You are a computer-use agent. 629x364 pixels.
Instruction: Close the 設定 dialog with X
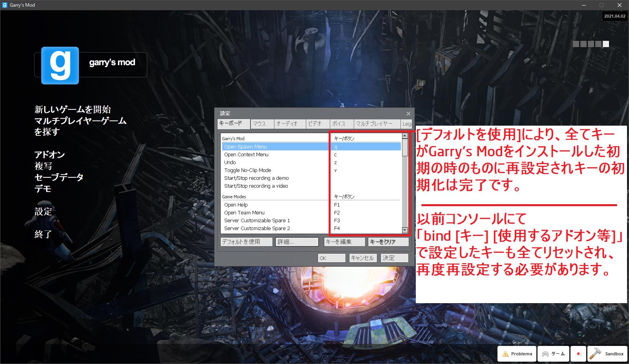(x=408, y=114)
